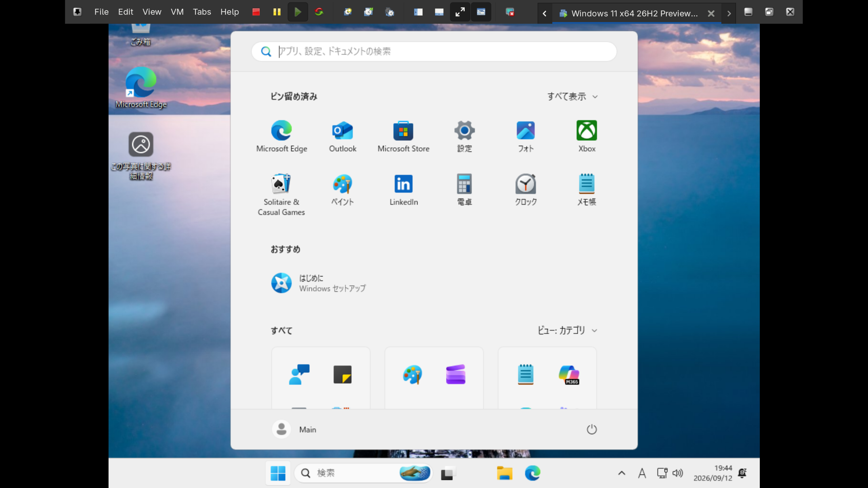This screenshot has height=488, width=868.
Task: Open Feedback Hub icon in first category card
Action: click(x=299, y=374)
